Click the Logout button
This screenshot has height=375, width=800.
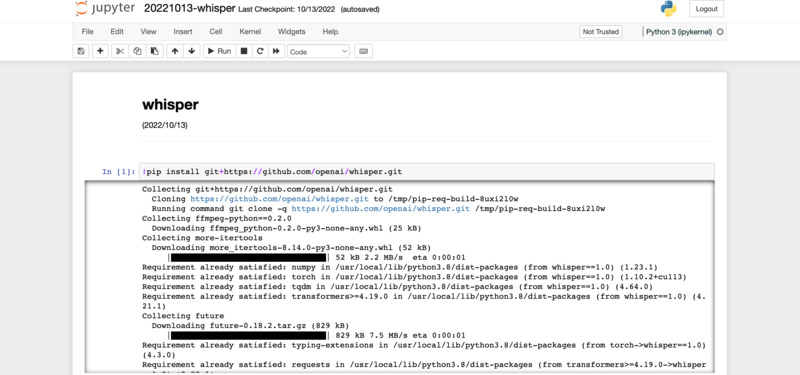[706, 9]
